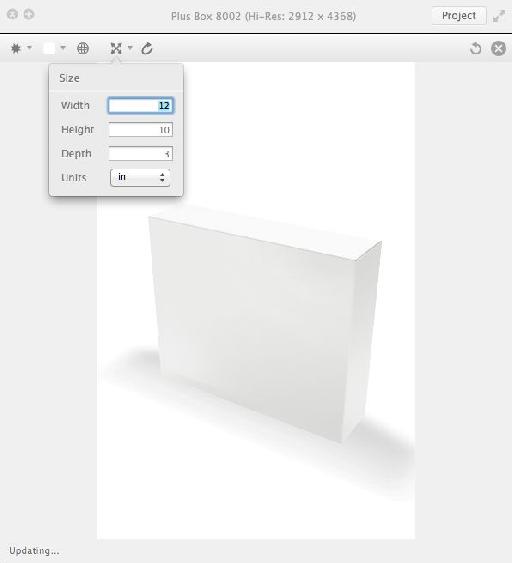The width and height of the screenshot is (512, 563).
Task: Click the Height input field
Action: point(141,130)
